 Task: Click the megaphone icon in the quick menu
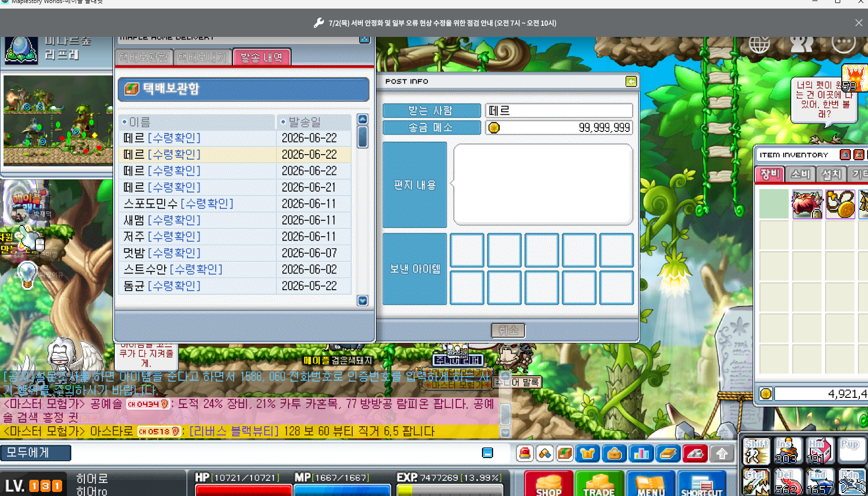(x=545, y=454)
